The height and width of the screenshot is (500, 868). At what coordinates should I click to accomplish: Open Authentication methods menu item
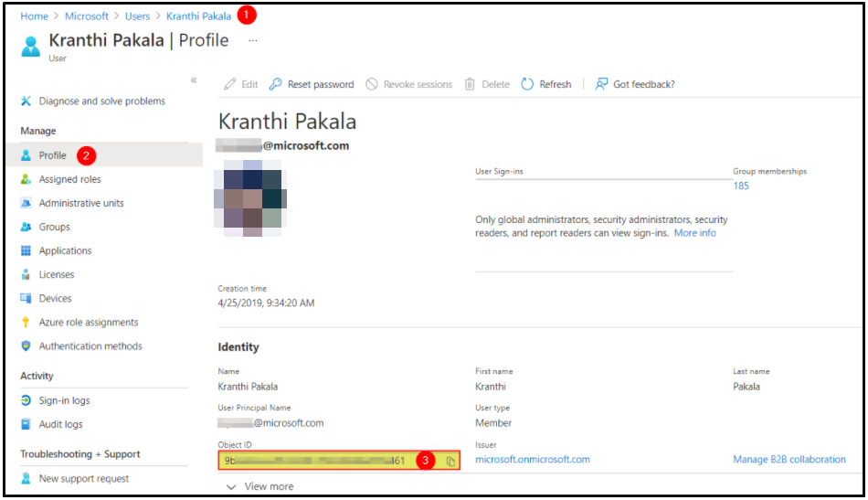click(90, 346)
